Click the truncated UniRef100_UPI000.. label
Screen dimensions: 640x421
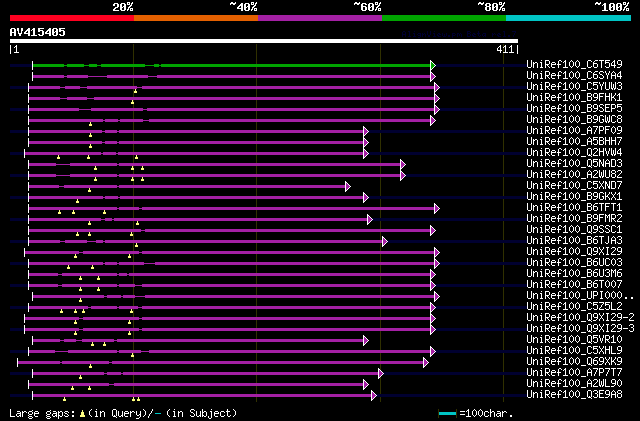point(580,296)
